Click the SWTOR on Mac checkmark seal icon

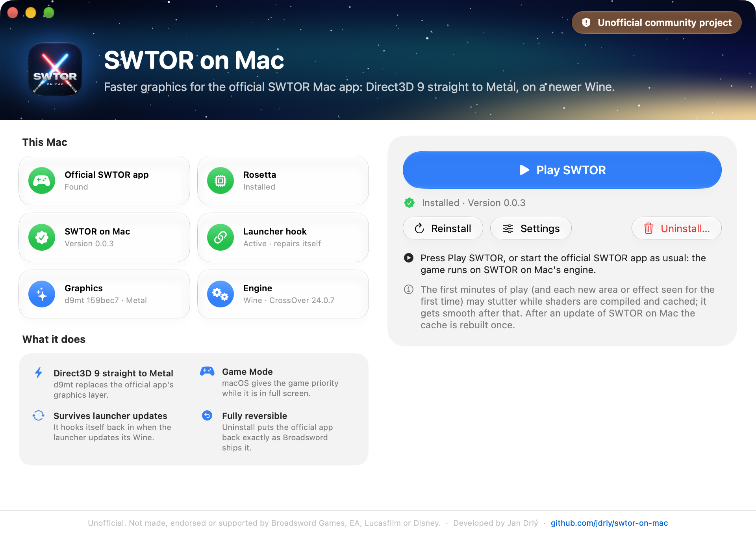click(x=42, y=237)
